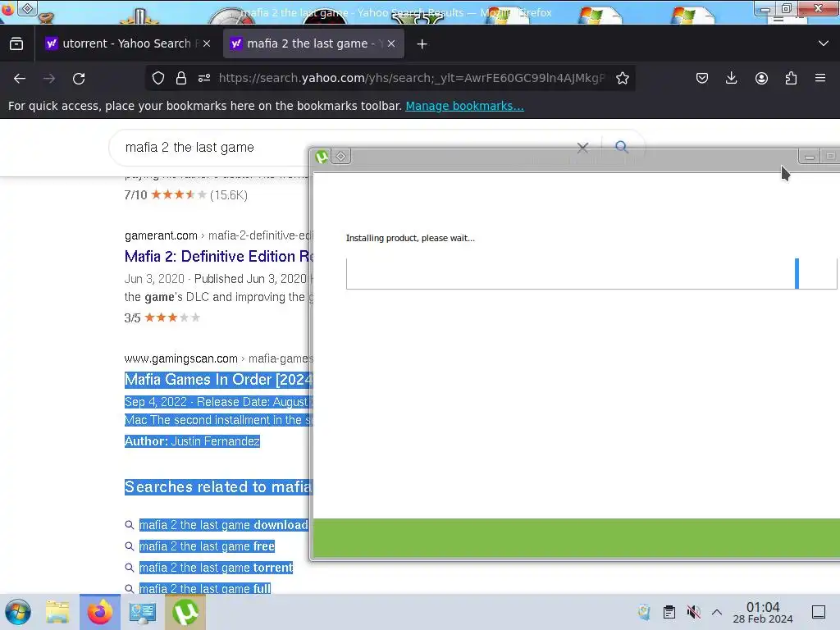Click the gamerant.com result source text

(x=161, y=235)
